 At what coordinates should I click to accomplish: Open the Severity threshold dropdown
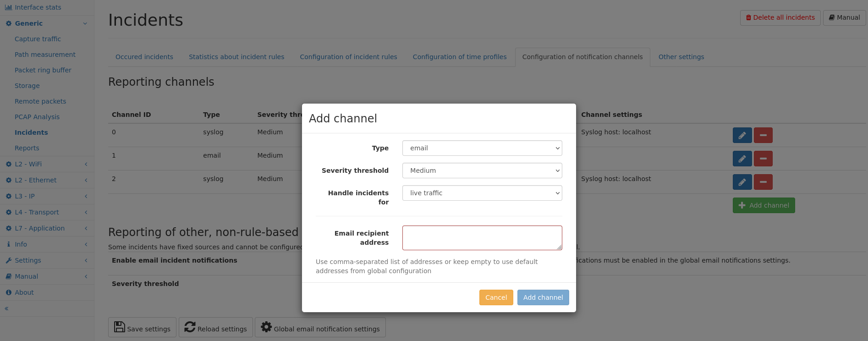(x=482, y=170)
